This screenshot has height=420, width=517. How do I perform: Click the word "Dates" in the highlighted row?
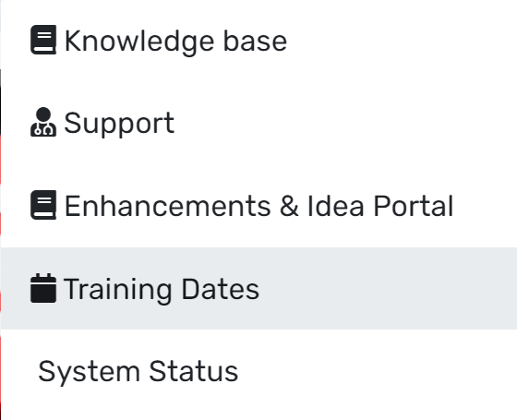point(221,289)
